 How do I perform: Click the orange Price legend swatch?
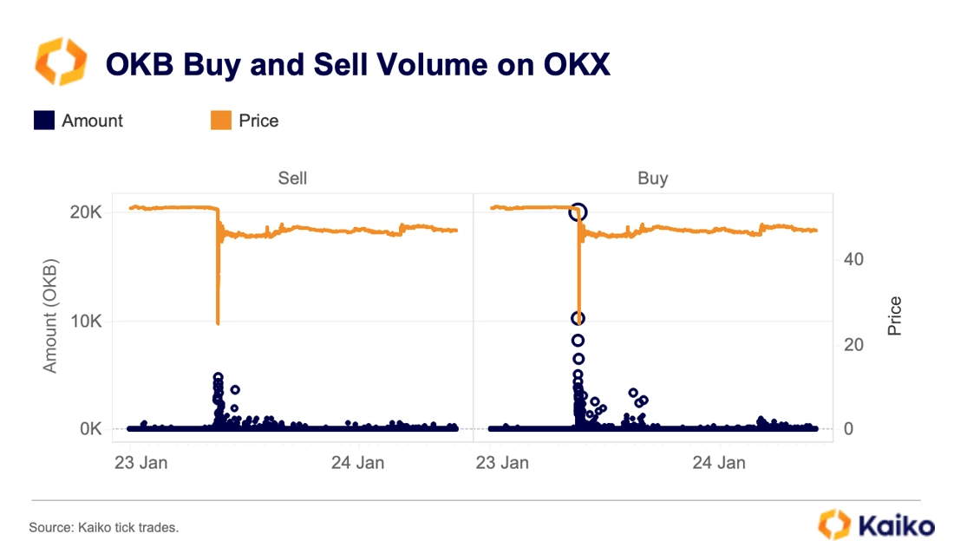tap(221, 121)
